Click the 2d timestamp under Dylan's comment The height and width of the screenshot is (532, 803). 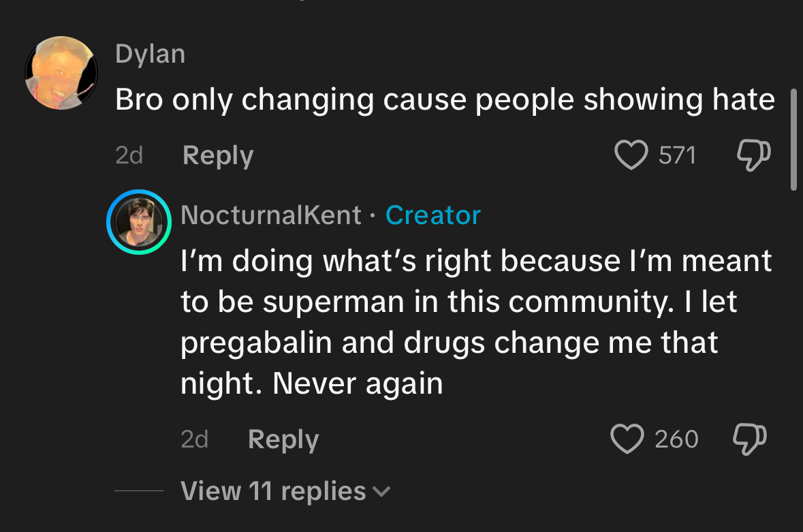pyautogui.click(x=129, y=156)
